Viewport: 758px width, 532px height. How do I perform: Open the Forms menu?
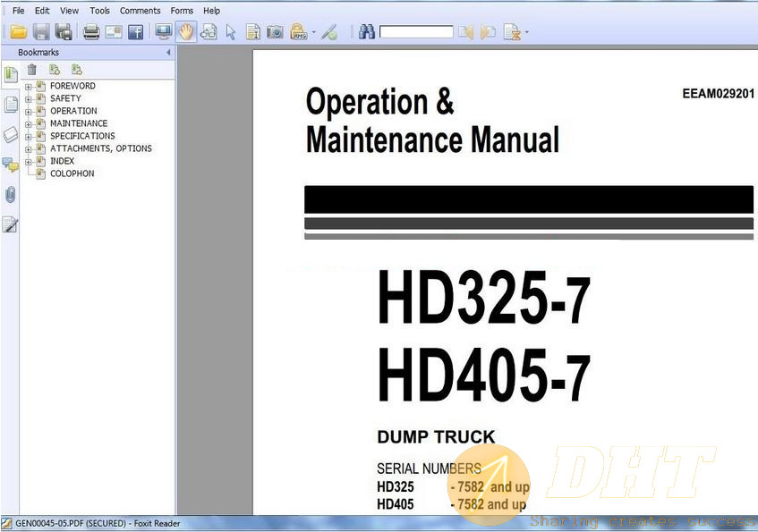tap(182, 11)
